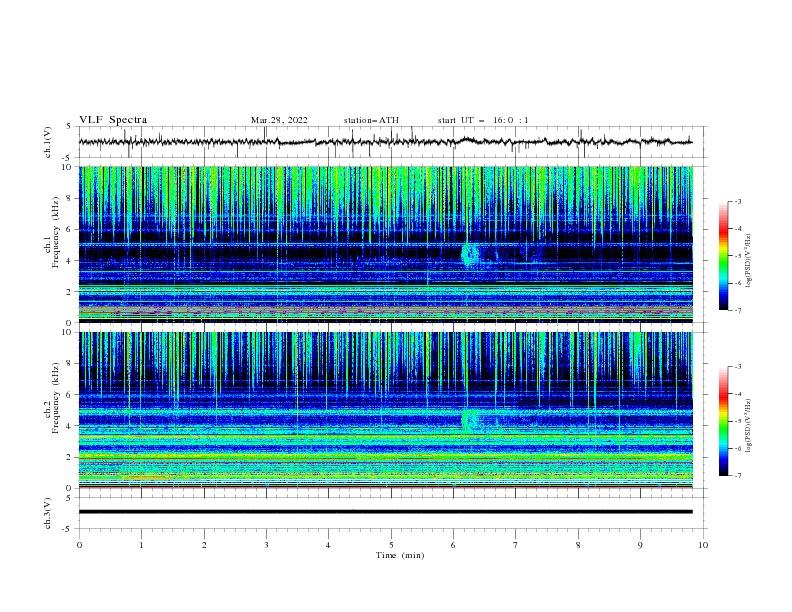Click time-axis tick label "3"
Screen dimensions: 792x612
tap(266, 545)
